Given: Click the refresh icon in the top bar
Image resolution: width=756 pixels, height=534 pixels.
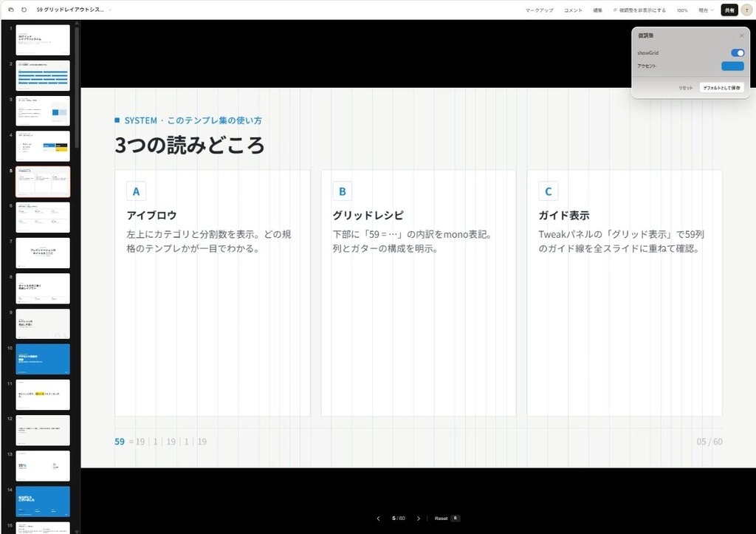Looking at the screenshot, I should click(24, 10).
